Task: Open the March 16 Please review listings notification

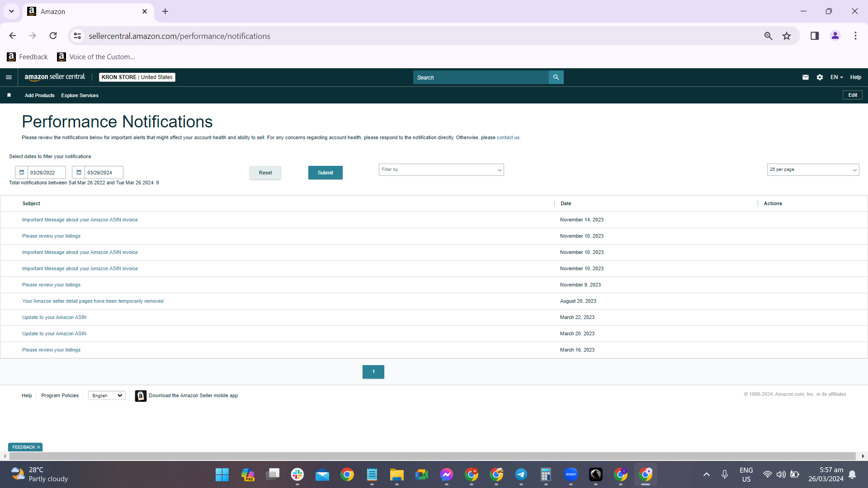Action: click(51, 350)
